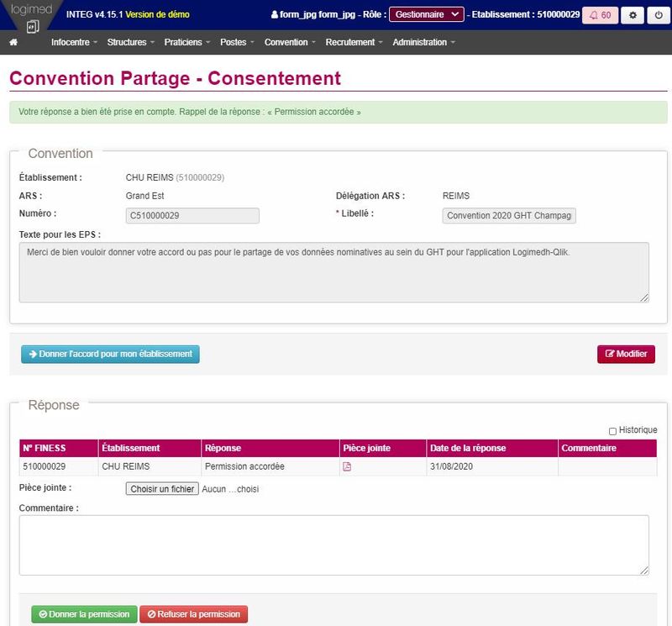The width and height of the screenshot is (672, 626).
Task: Expand the Infocentre menu
Action: [74, 42]
